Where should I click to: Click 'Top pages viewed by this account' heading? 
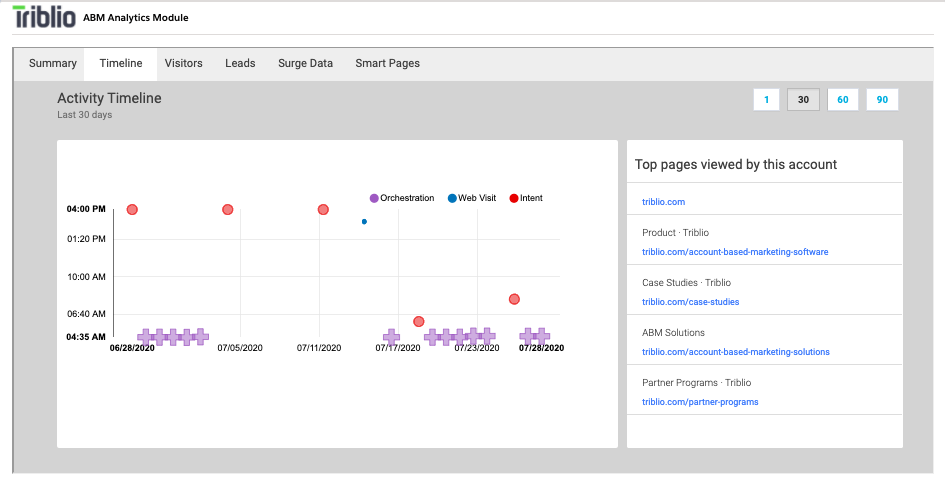(x=736, y=165)
